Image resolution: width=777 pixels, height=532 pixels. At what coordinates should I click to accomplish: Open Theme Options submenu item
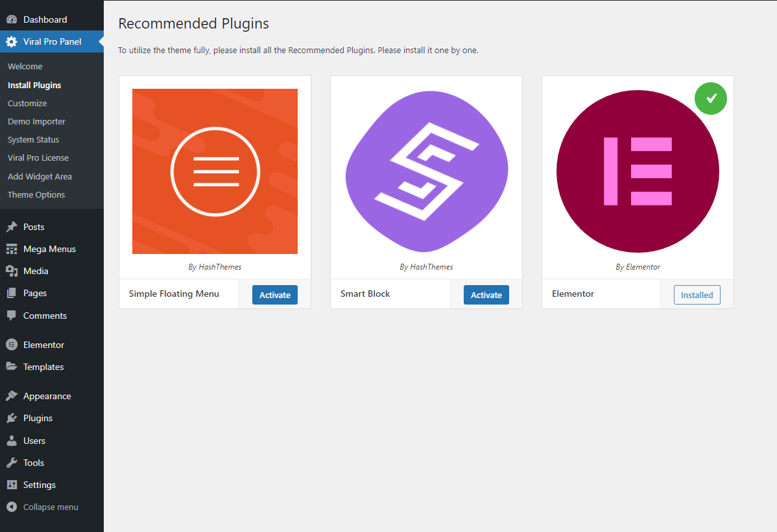click(36, 195)
